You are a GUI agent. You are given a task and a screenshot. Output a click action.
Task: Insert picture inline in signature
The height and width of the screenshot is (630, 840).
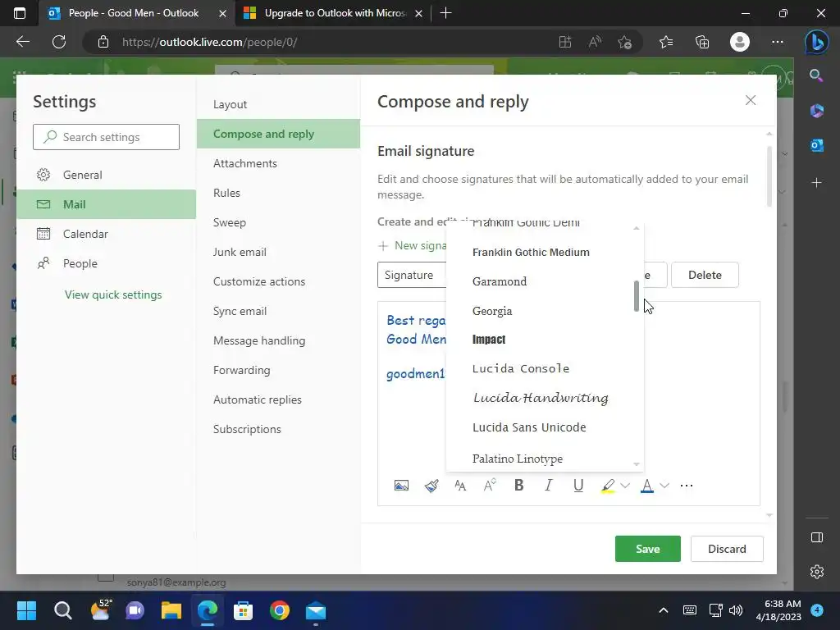tap(401, 486)
